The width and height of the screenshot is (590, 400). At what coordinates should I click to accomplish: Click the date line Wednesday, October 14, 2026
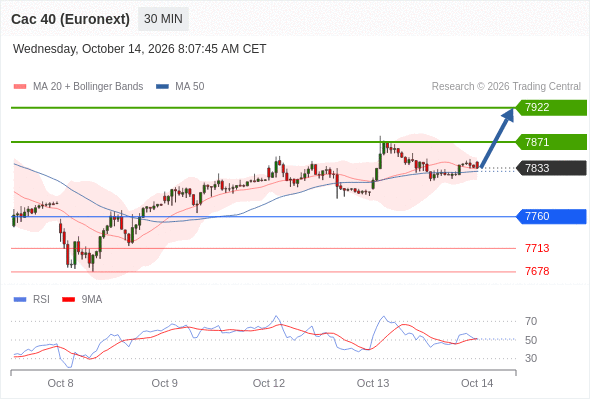coord(140,49)
